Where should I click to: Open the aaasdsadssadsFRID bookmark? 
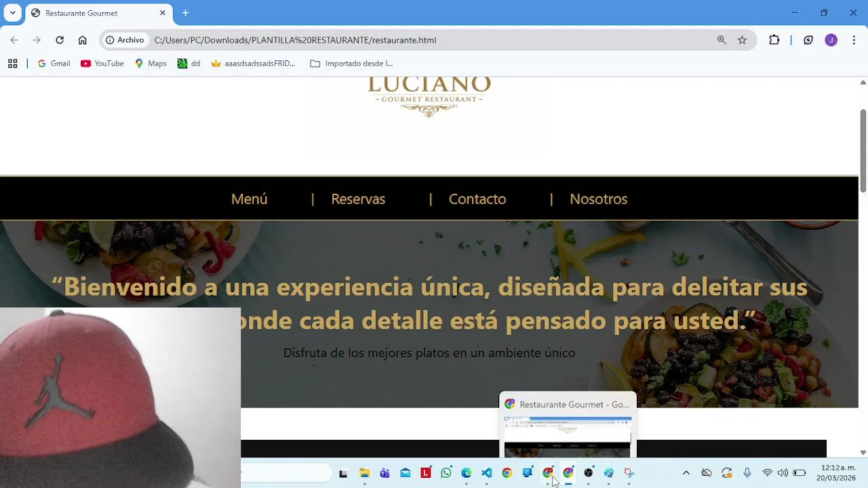[254, 64]
